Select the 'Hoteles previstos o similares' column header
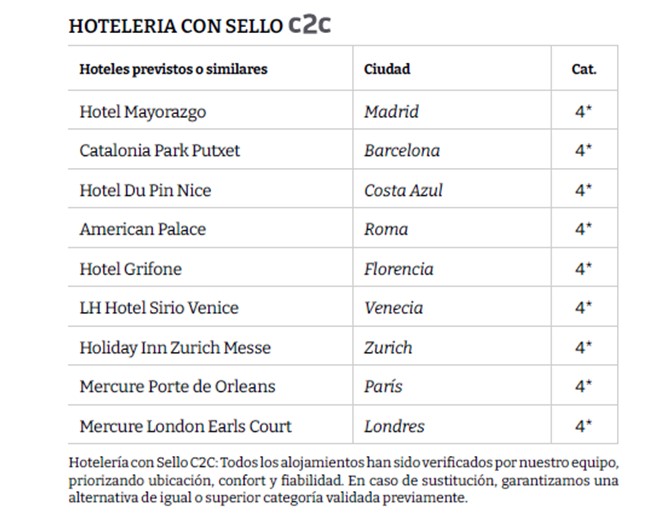This screenshot has width=649, height=518. click(173, 70)
